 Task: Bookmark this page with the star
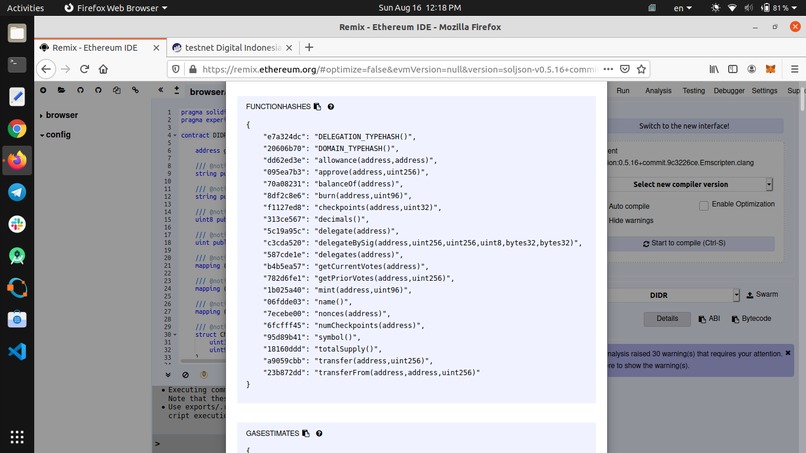coord(641,69)
